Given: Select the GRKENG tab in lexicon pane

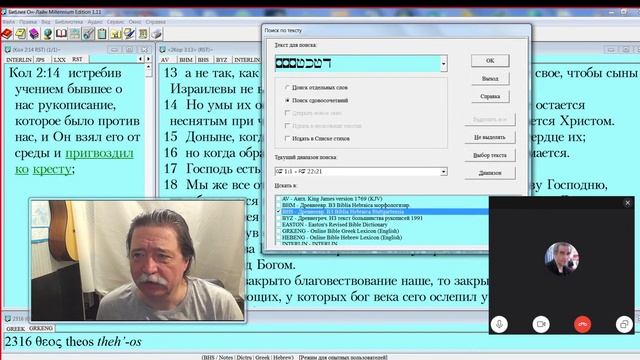Looking at the screenshot, I should (41, 328).
